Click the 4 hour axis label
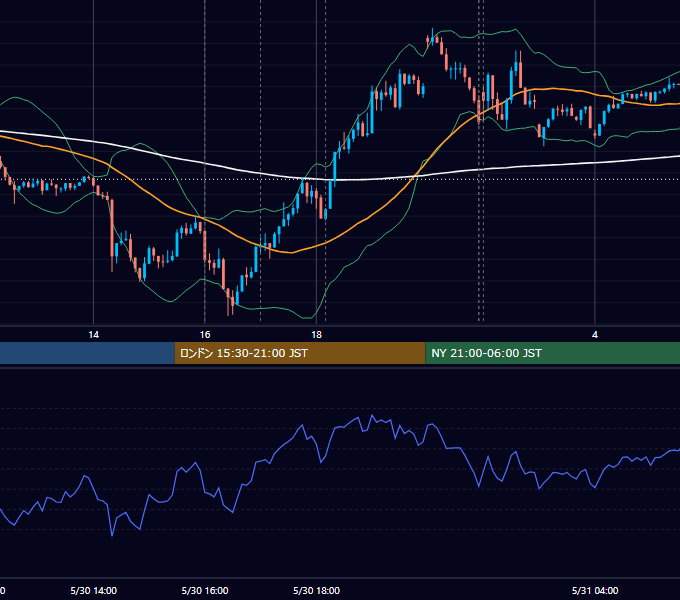Image resolution: width=680 pixels, height=600 pixels. pyautogui.click(x=595, y=334)
